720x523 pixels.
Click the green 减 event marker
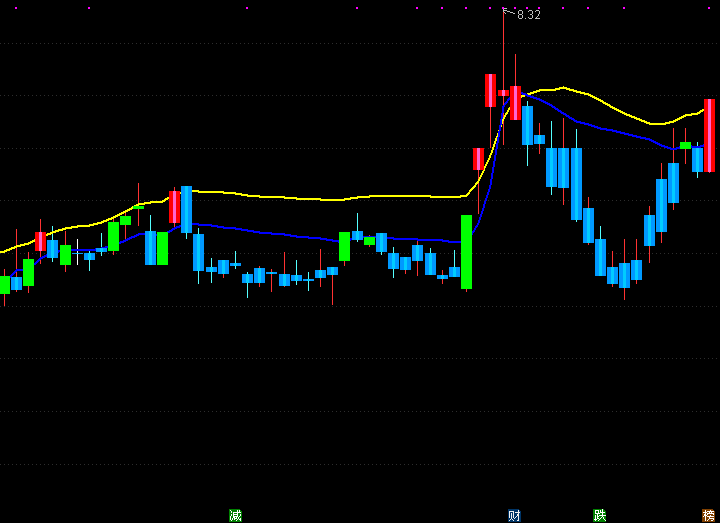[x=236, y=515]
